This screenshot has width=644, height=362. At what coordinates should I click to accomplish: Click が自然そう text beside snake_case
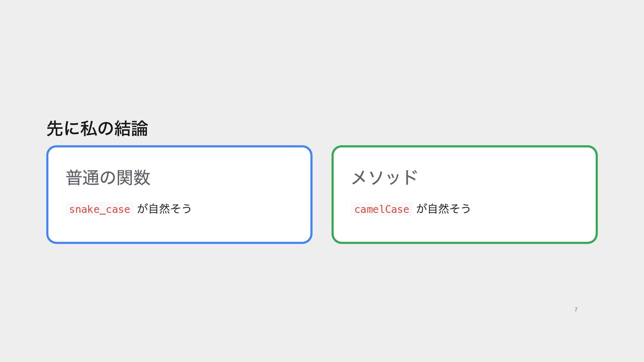[x=164, y=209]
